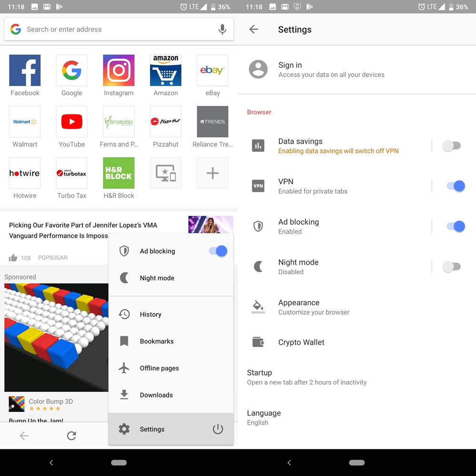The height and width of the screenshot is (476, 476).
Task: Click the plus tile to add speed dial
Action: tap(212, 173)
